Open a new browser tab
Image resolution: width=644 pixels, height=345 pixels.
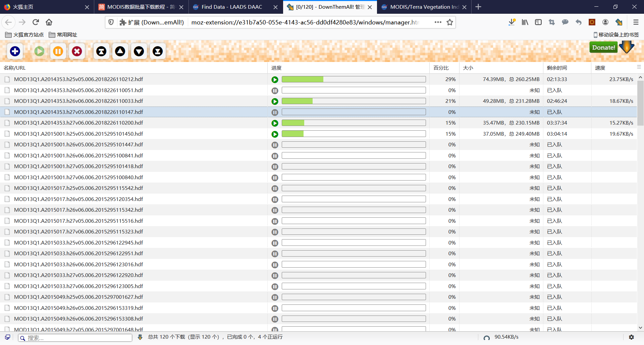click(478, 7)
